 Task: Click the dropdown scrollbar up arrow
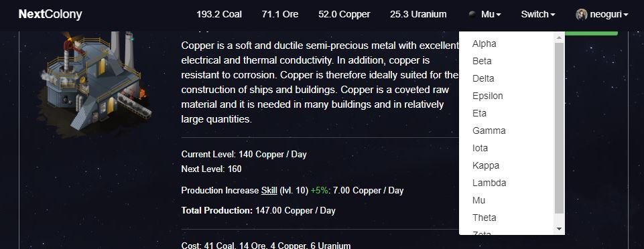click(559, 37)
